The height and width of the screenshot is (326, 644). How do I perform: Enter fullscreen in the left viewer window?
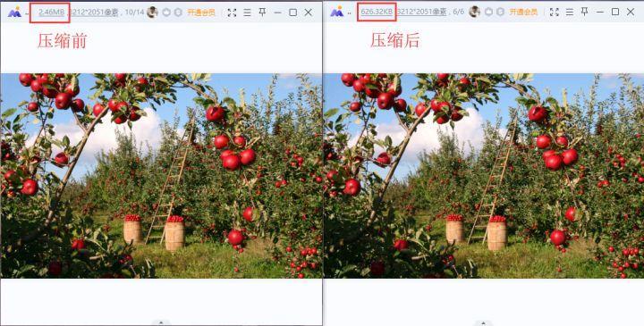click(232, 13)
